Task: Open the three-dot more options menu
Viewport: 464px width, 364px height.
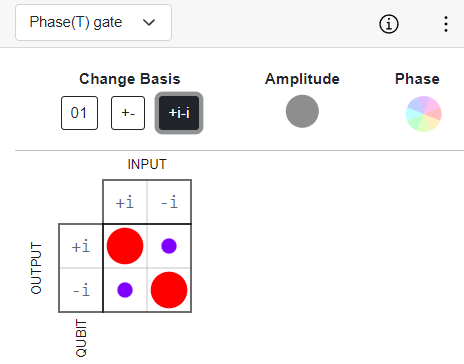Action: coord(446,24)
